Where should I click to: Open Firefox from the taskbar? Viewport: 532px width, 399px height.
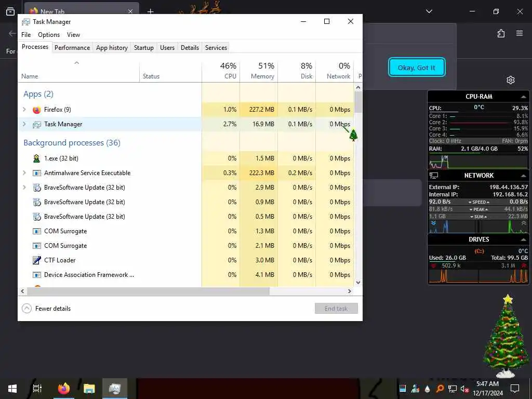coord(63,389)
